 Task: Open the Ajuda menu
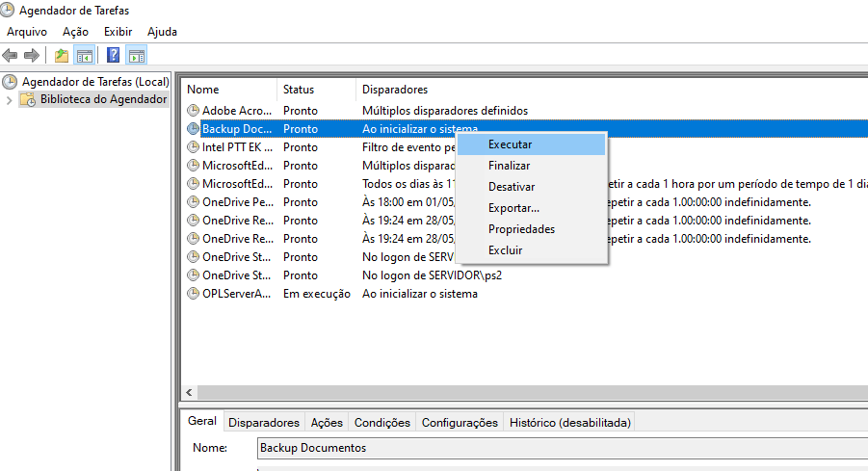click(x=162, y=32)
